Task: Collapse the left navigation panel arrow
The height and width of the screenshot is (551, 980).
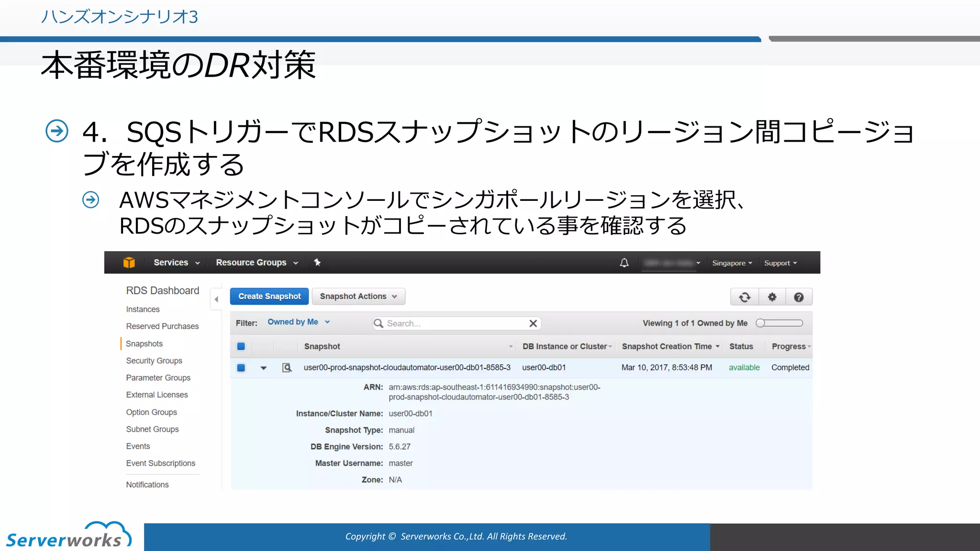Action: 216,299
